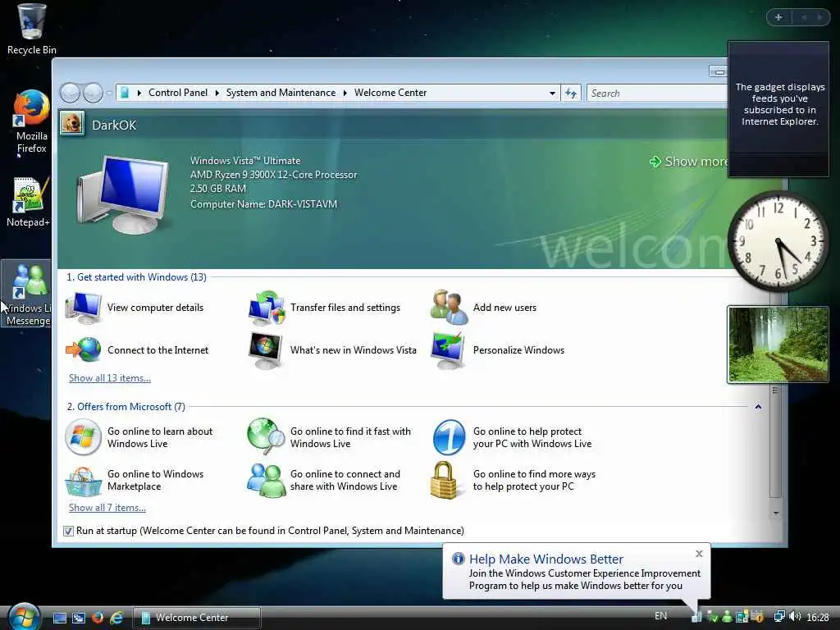The height and width of the screenshot is (630, 840).
Task: Click Show Desktop in Quick Launch
Action: point(60,618)
